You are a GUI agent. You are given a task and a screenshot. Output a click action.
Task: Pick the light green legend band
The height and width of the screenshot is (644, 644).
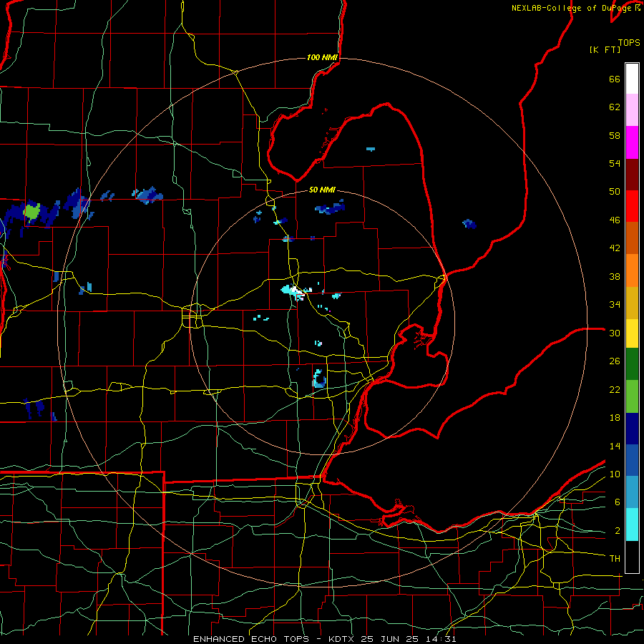pos(632,396)
